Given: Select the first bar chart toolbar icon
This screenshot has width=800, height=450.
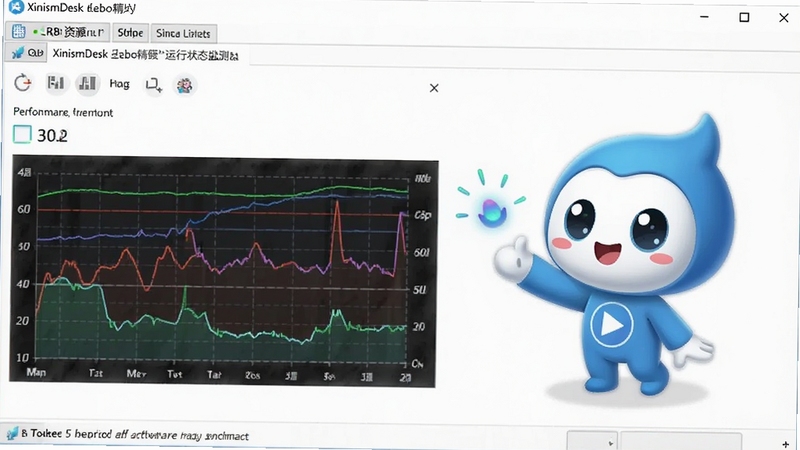Looking at the screenshot, I should [56, 83].
